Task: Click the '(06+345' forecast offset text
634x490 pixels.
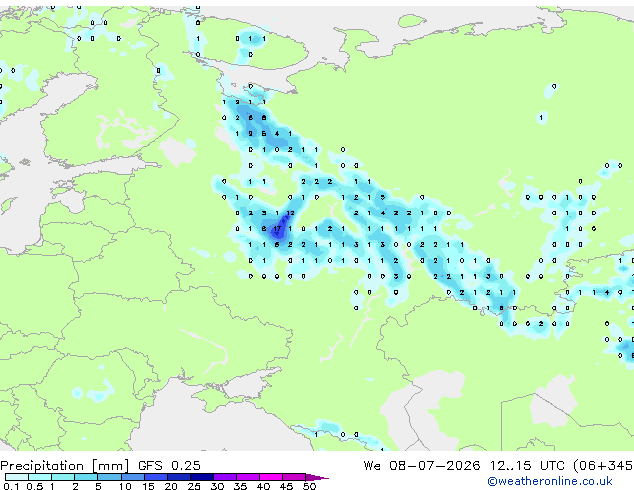Action: click(x=603, y=466)
